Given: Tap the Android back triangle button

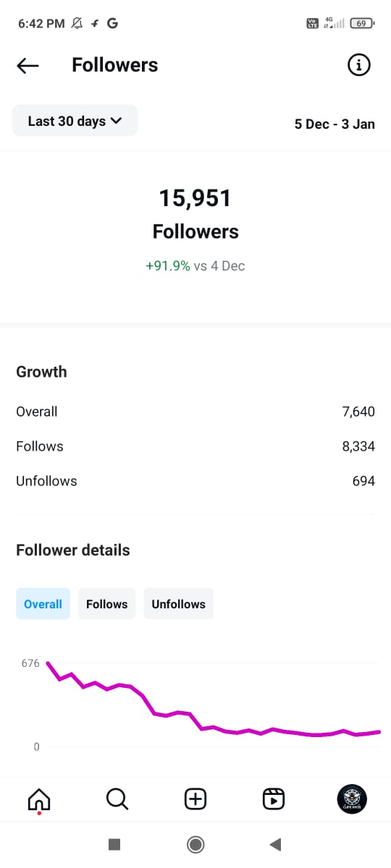Looking at the screenshot, I should pos(274,844).
